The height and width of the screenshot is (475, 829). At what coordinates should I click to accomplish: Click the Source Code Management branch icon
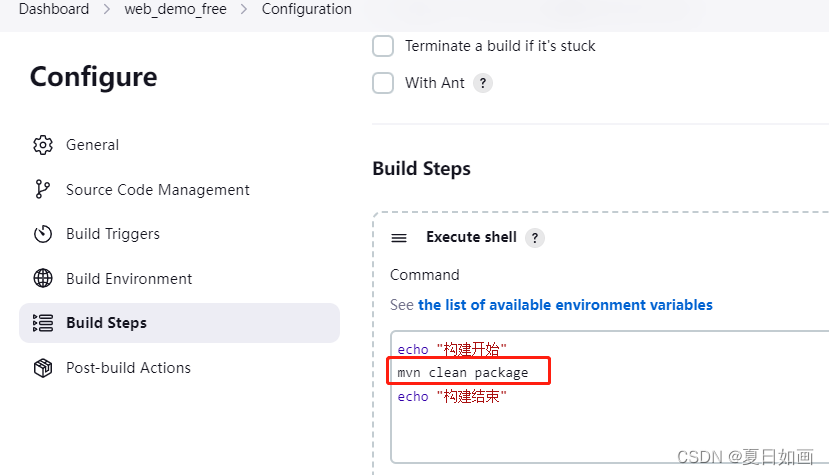(42, 190)
